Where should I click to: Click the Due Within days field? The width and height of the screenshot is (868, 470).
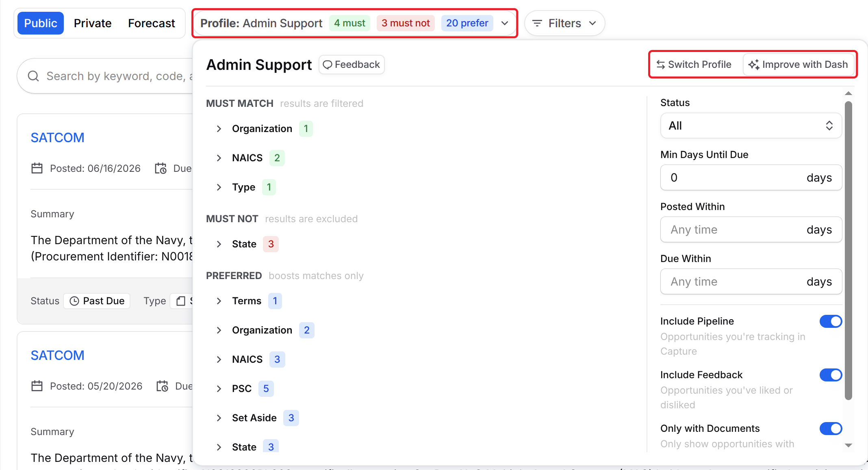(751, 282)
